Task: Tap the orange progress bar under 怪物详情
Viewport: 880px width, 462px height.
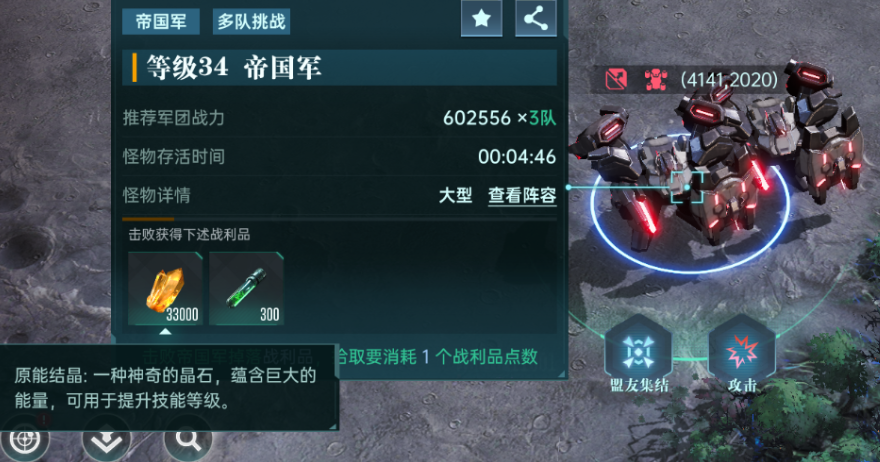Action: (148, 219)
